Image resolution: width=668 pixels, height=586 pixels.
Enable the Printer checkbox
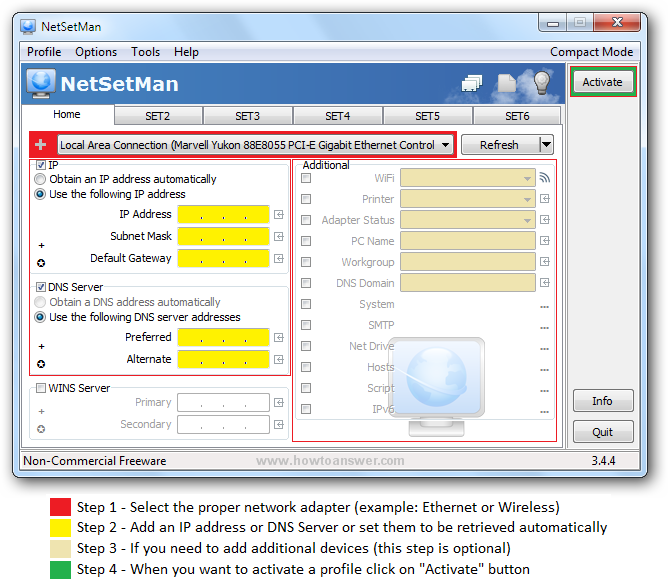(306, 199)
